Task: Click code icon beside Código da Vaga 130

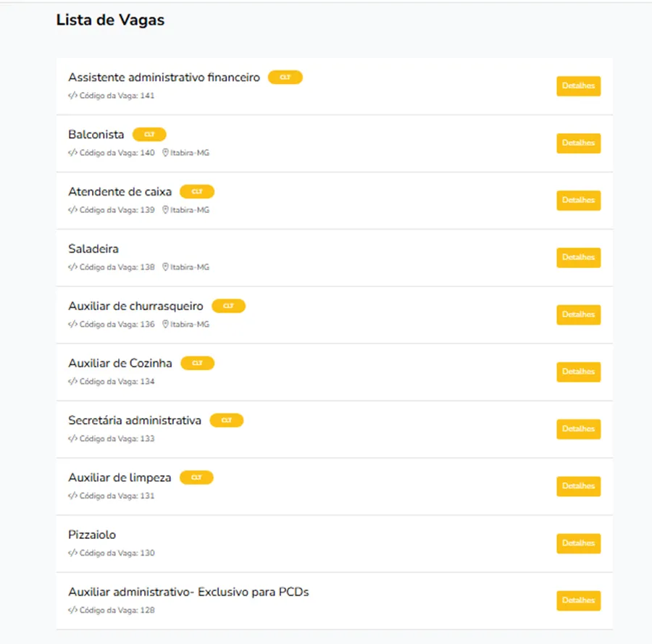Action: (72, 553)
